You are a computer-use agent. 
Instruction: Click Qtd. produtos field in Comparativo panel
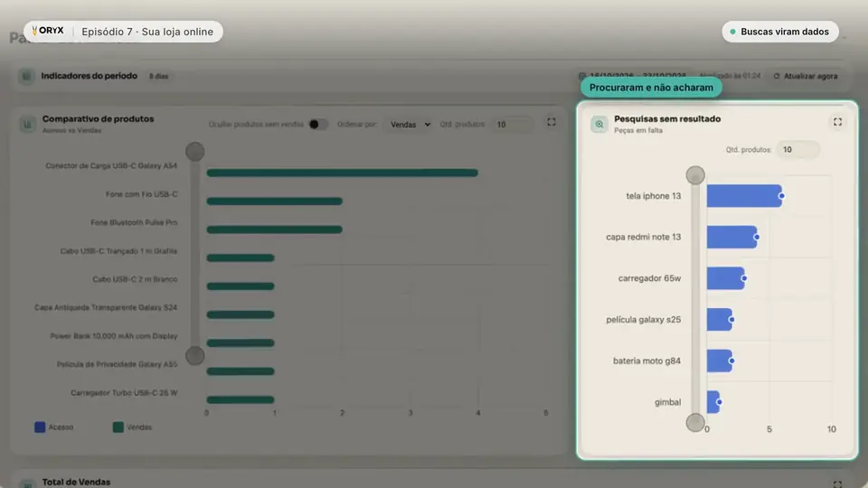[512, 125]
